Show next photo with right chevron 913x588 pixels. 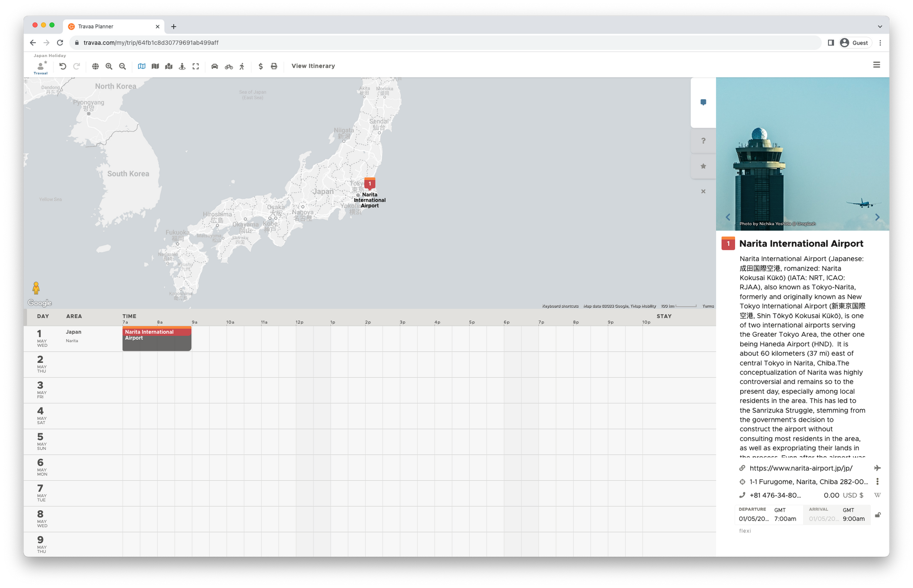pyautogui.click(x=877, y=217)
